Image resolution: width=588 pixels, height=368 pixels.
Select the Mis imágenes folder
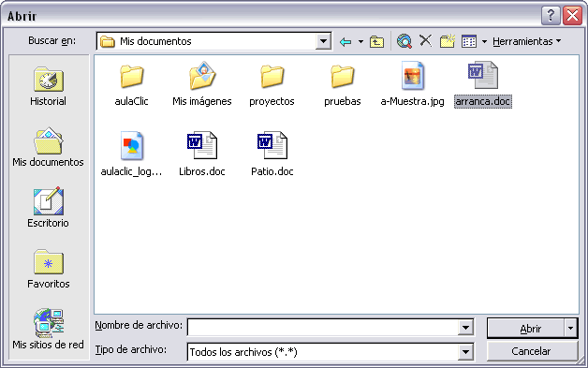pyautogui.click(x=201, y=85)
